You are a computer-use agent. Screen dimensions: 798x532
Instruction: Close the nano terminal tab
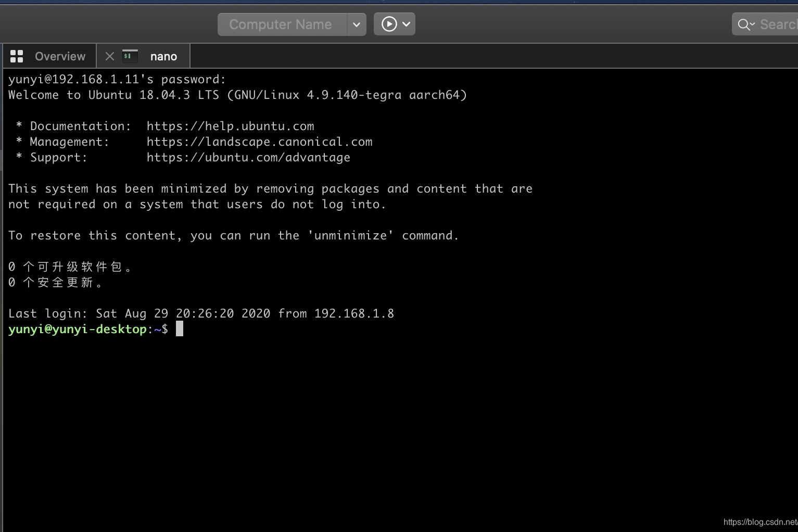click(x=109, y=56)
